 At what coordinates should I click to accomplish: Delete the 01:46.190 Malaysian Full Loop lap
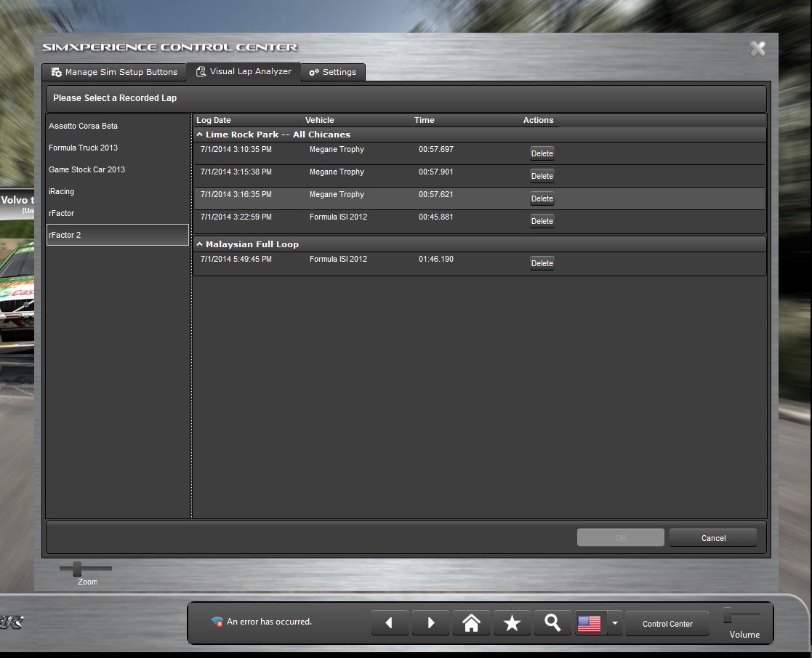[x=542, y=263]
